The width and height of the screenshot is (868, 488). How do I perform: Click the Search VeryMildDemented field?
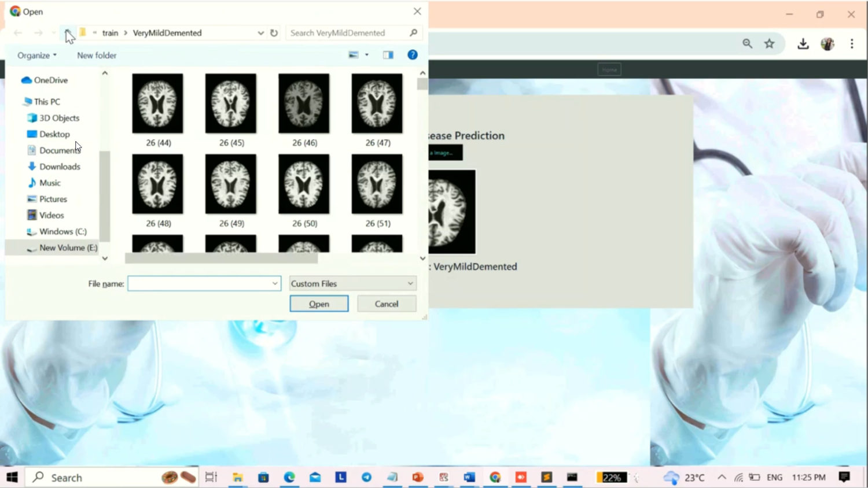[347, 33]
